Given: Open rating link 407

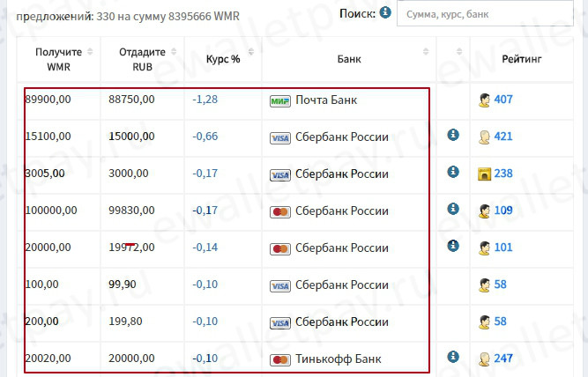Looking at the screenshot, I should [503, 100].
